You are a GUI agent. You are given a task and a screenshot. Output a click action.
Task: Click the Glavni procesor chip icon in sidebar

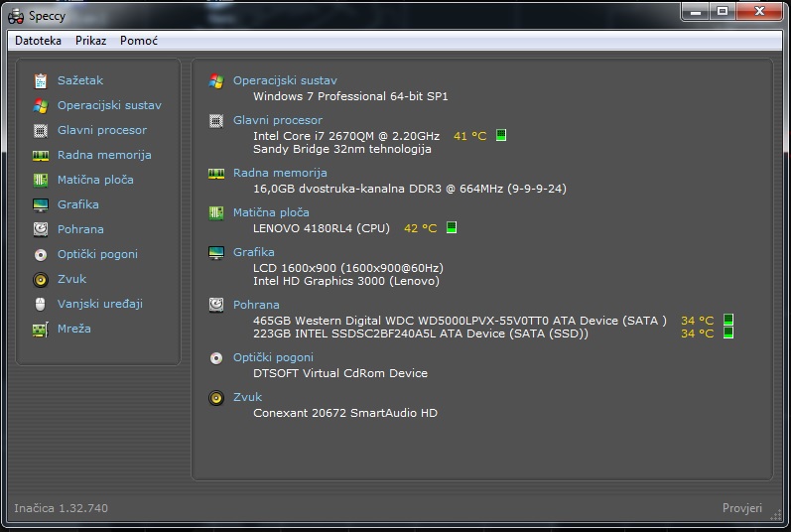tap(41, 131)
